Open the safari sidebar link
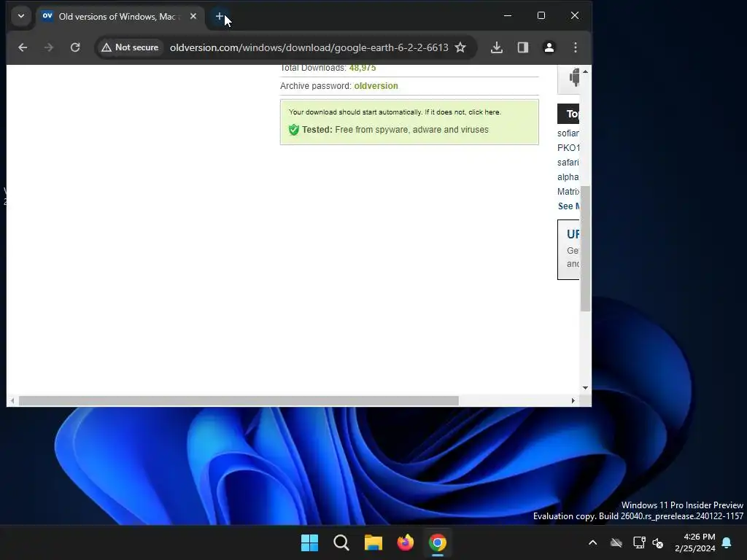This screenshot has height=560, width=747. click(x=568, y=163)
